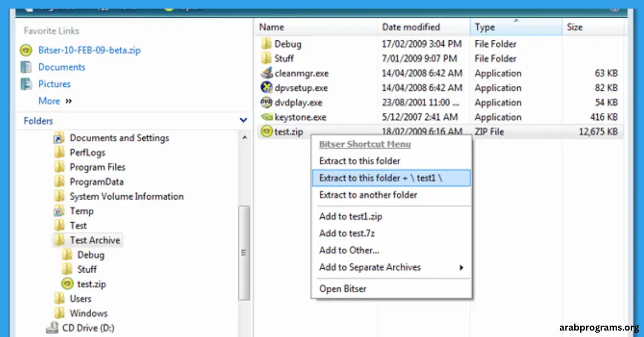The image size is (644, 337).
Task: Click the Documents and Settings shortcut folder icon
Action: pyautogui.click(x=60, y=138)
